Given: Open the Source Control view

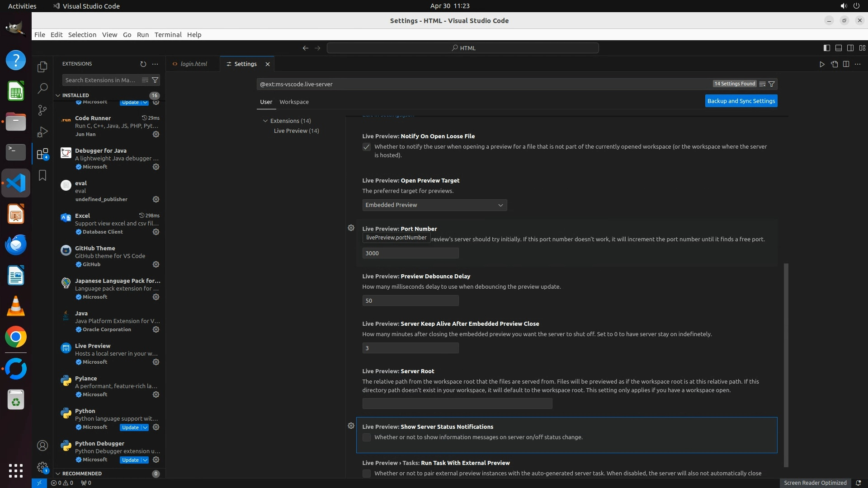Looking at the screenshot, I should [42, 110].
